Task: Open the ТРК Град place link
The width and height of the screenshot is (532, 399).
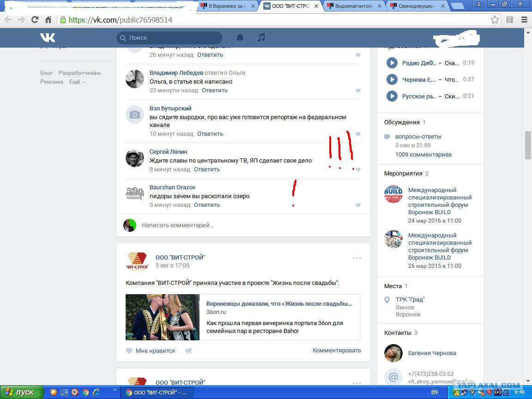Action: 410,300
